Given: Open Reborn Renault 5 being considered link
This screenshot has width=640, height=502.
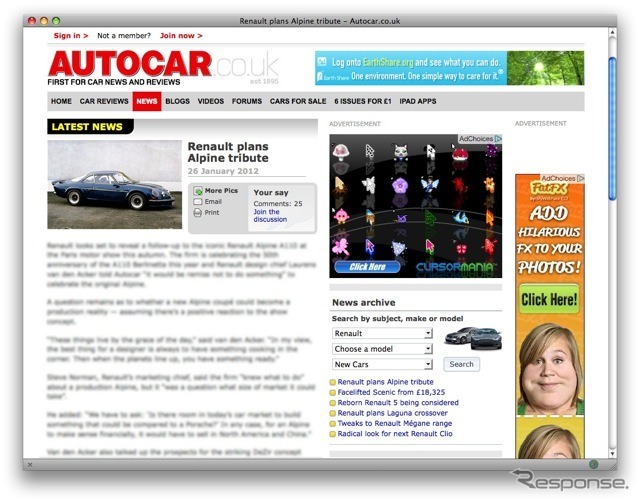Looking at the screenshot, I should pyautogui.click(x=398, y=402).
